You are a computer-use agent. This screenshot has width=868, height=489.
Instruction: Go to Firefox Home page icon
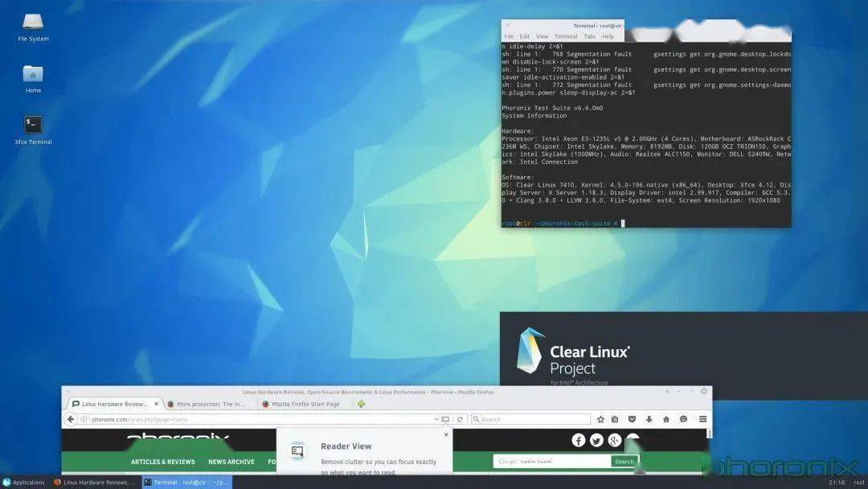[666, 419]
